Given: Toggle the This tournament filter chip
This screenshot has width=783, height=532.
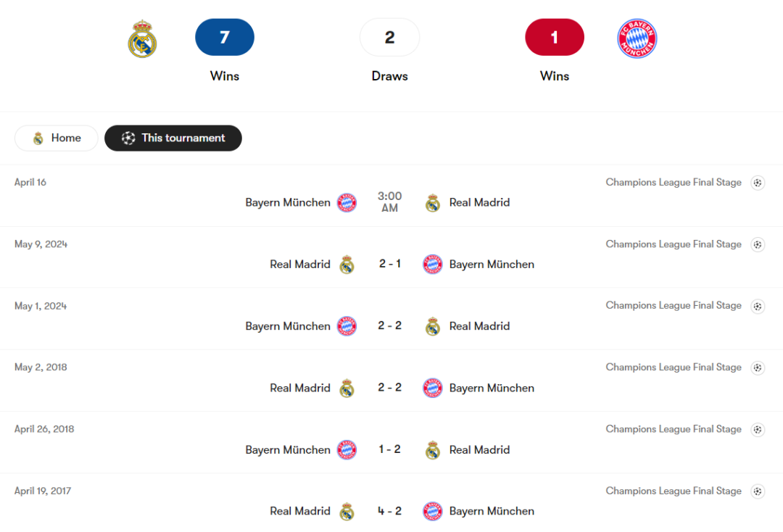Looking at the screenshot, I should 173,138.
